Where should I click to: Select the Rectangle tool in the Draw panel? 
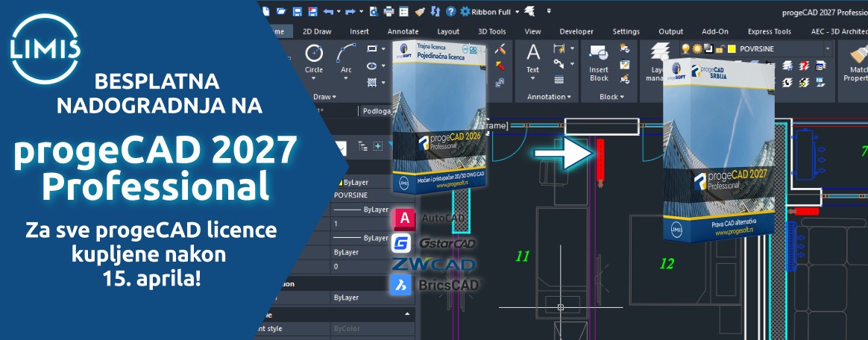[372, 48]
